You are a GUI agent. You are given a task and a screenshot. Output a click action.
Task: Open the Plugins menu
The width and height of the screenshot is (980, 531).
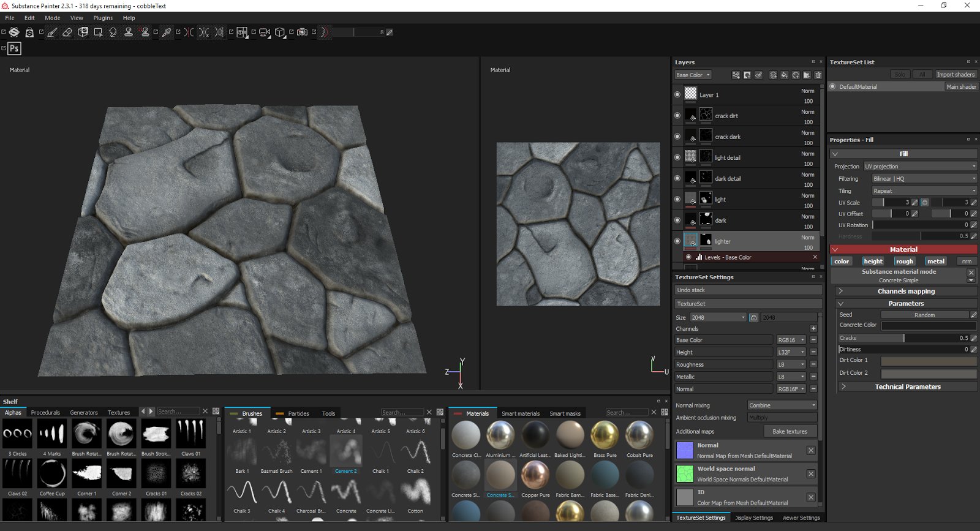coord(103,18)
